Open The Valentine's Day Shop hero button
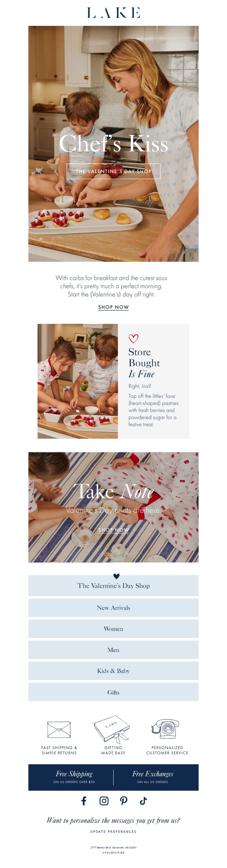Screen dimensions: 227x868 tap(113, 171)
